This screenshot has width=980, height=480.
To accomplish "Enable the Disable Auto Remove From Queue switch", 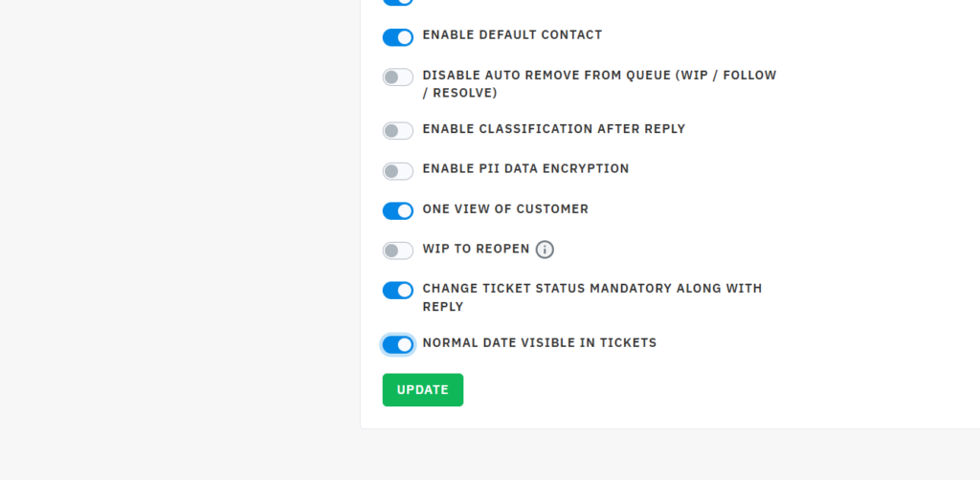I will pyautogui.click(x=398, y=77).
